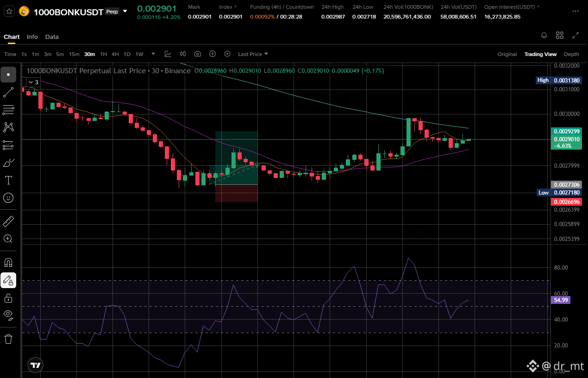This screenshot has width=588, height=378.
Task: Select the Time chart view
Action: click(10, 54)
